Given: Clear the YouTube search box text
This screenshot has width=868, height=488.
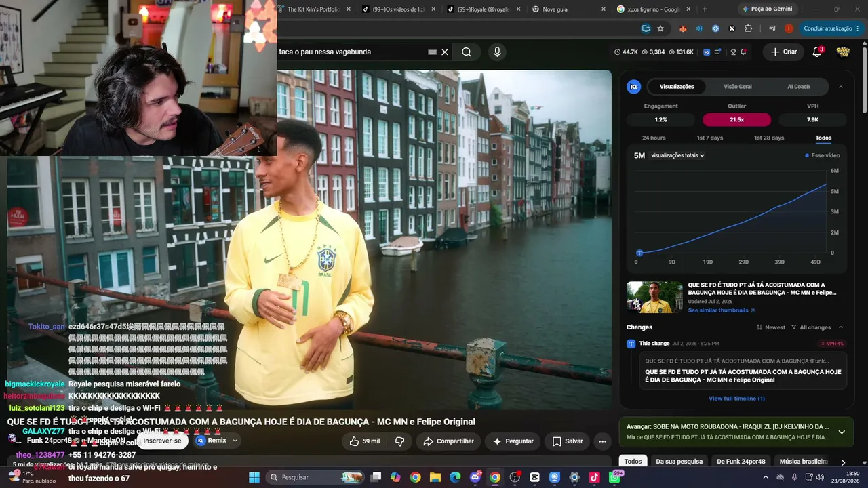Looking at the screenshot, I should (x=445, y=52).
